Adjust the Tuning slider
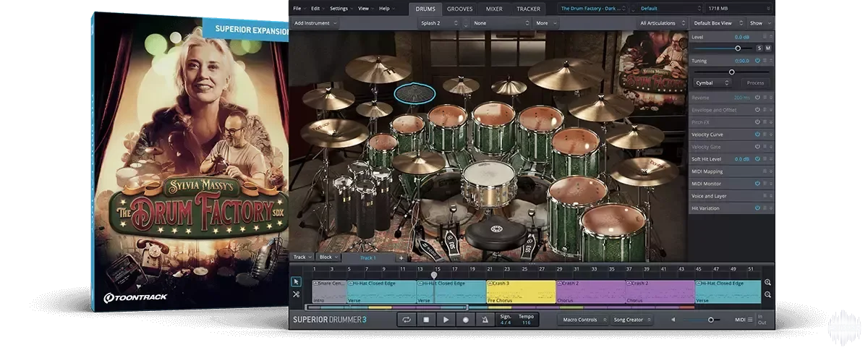The height and width of the screenshot is (353, 868). [732, 72]
